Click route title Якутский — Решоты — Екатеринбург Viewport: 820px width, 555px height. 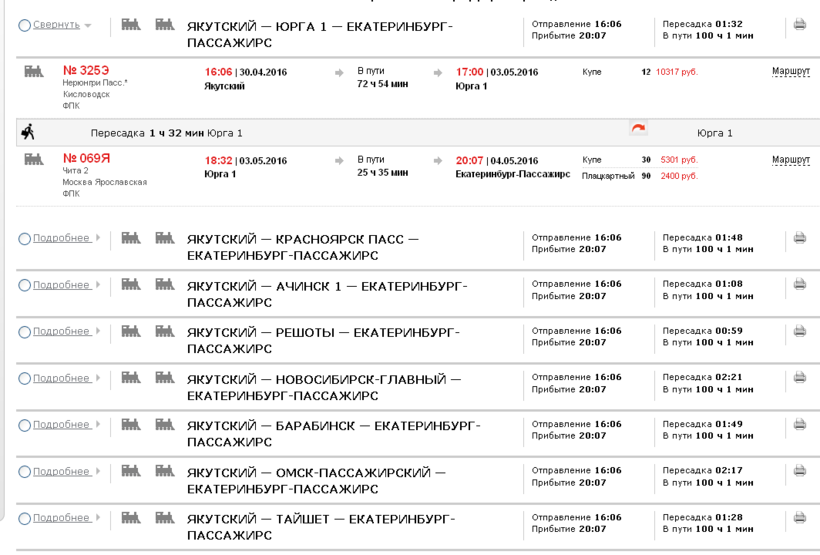pyautogui.click(x=323, y=340)
